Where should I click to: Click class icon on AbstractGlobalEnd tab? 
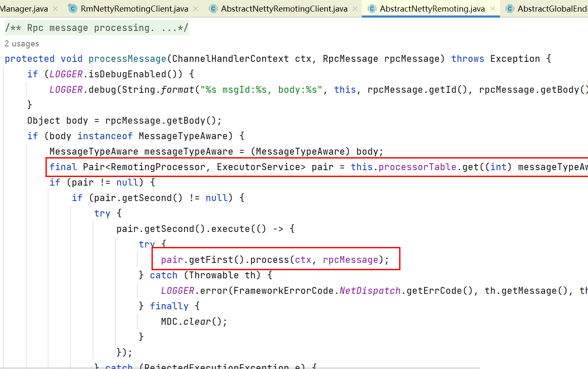[509, 9]
